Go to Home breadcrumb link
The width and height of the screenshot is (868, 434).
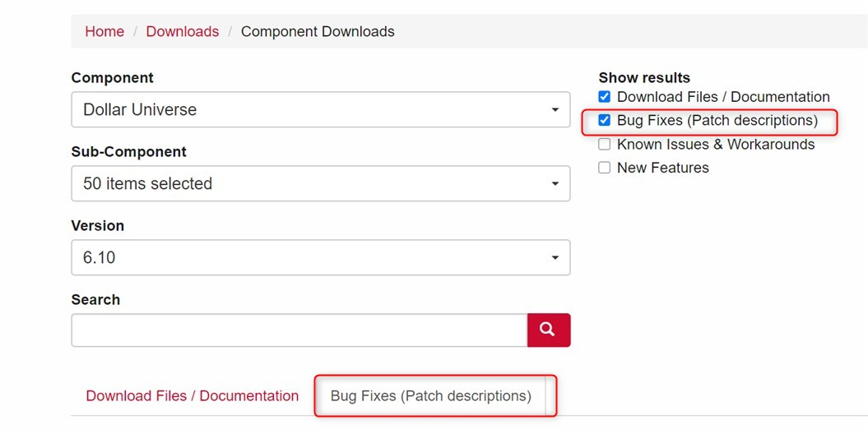click(104, 32)
